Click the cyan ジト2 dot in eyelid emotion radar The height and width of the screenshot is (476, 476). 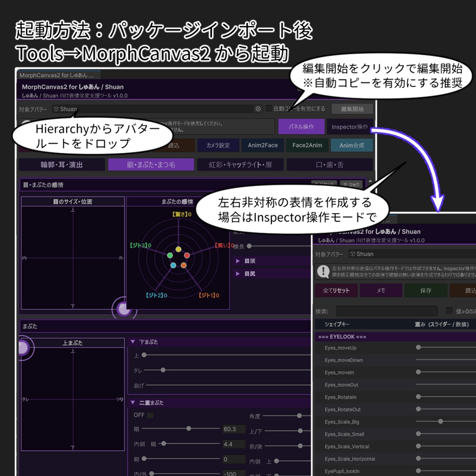tap(173, 265)
